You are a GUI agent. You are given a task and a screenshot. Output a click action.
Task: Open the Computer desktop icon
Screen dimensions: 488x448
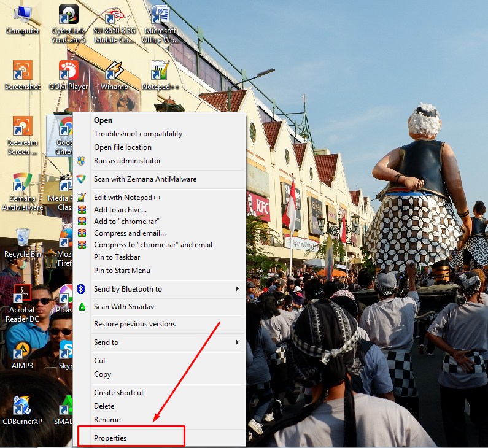click(23, 20)
